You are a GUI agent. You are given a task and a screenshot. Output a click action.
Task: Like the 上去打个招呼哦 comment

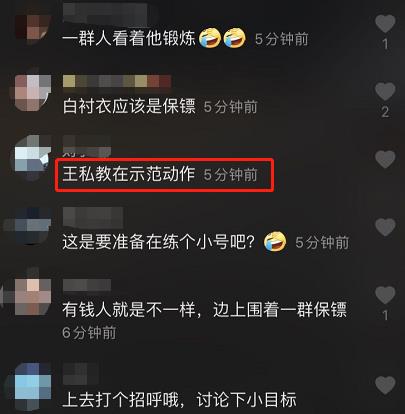[x=385, y=385]
